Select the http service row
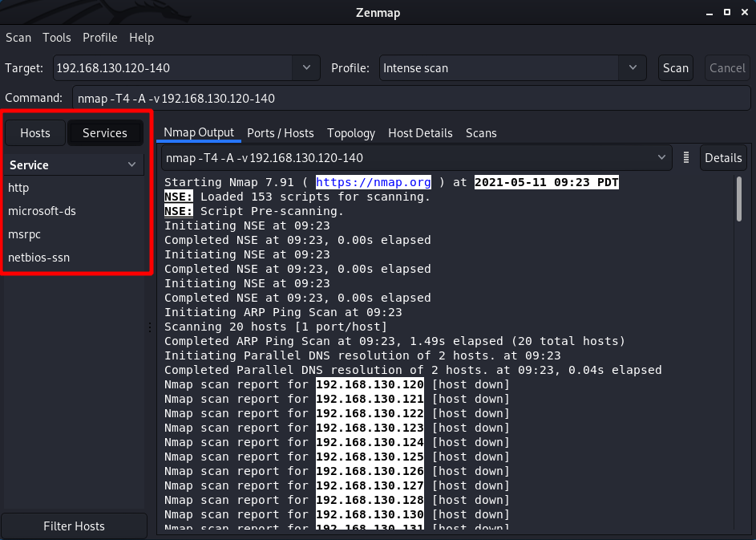Image resolution: width=756 pixels, height=540 pixels. tap(73, 188)
